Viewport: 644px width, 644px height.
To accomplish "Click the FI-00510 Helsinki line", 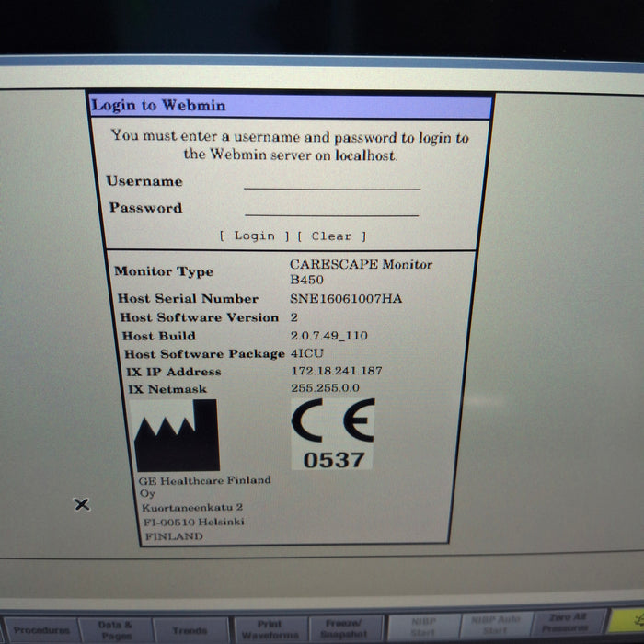I will [x=194, y=522].
